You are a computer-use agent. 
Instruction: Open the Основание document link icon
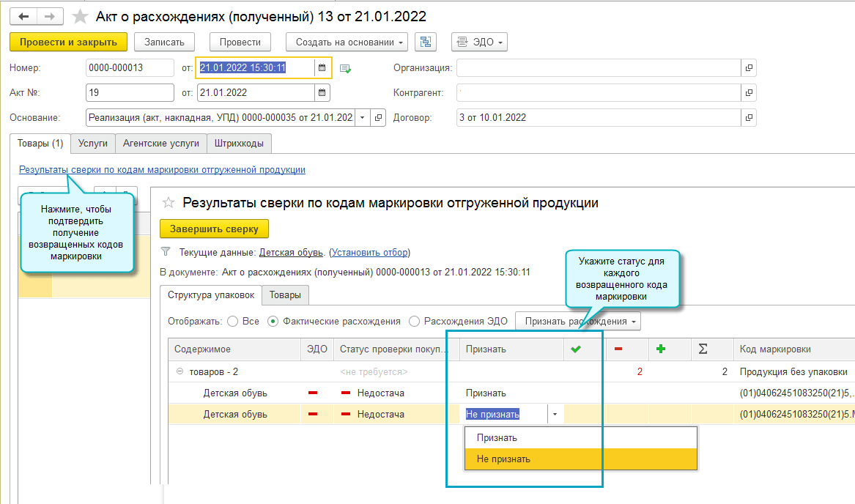(x=379, y=117)
